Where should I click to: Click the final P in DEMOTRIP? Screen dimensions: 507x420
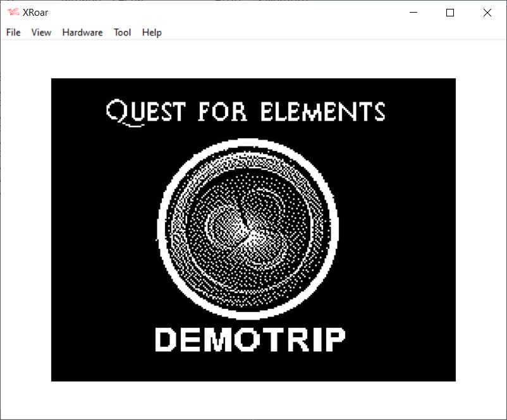tap(334, 340)
